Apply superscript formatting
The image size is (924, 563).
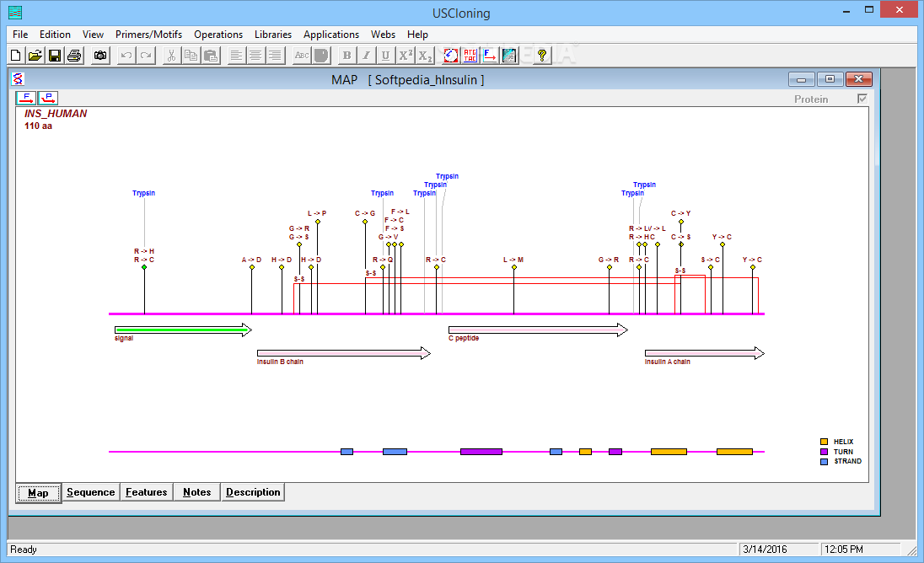(x=406, y=56)
